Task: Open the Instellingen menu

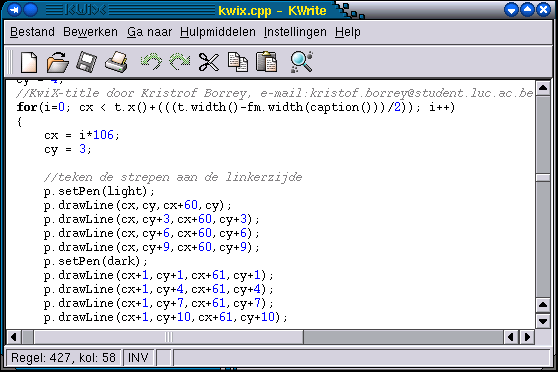Action: pyautogui.click(x=295, y=32)
